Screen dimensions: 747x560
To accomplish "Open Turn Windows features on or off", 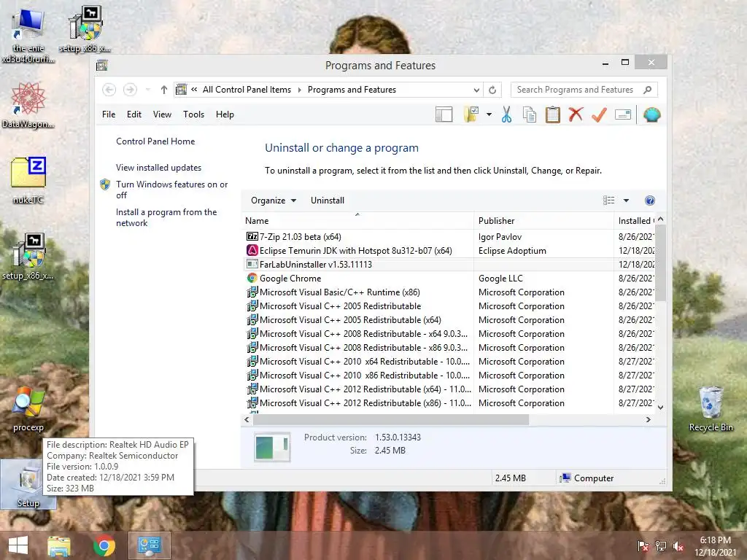I will coord(171,190).
